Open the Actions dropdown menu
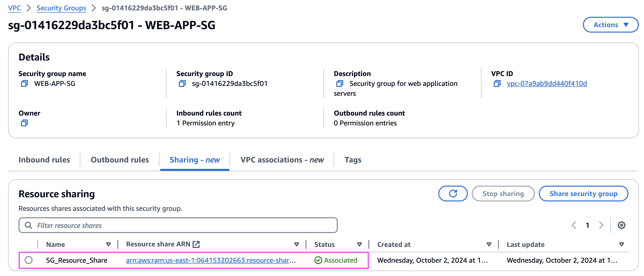Viewport: 644px width, 276px height. pyautogui.click(x=610, y=25)
